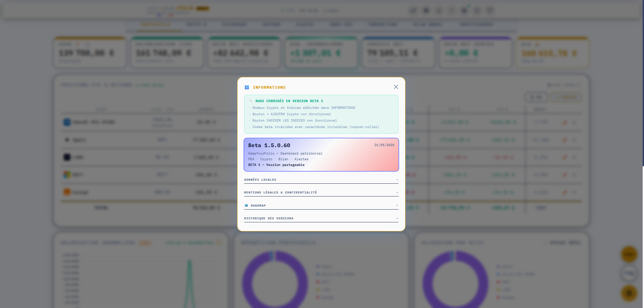Click the PEA · Crypto · Bilan · Alertes line
Screen dimensions: 644x308
tap(278, 159)
